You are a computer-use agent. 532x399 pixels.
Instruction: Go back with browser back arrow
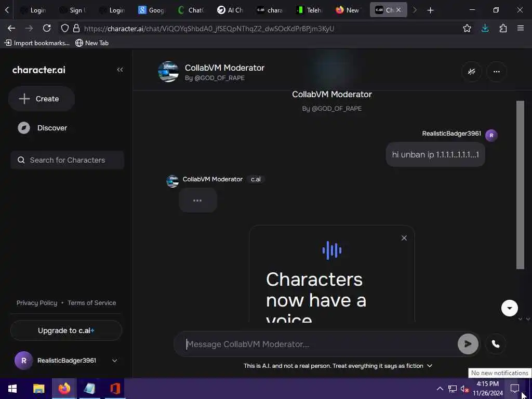[11, 29]
